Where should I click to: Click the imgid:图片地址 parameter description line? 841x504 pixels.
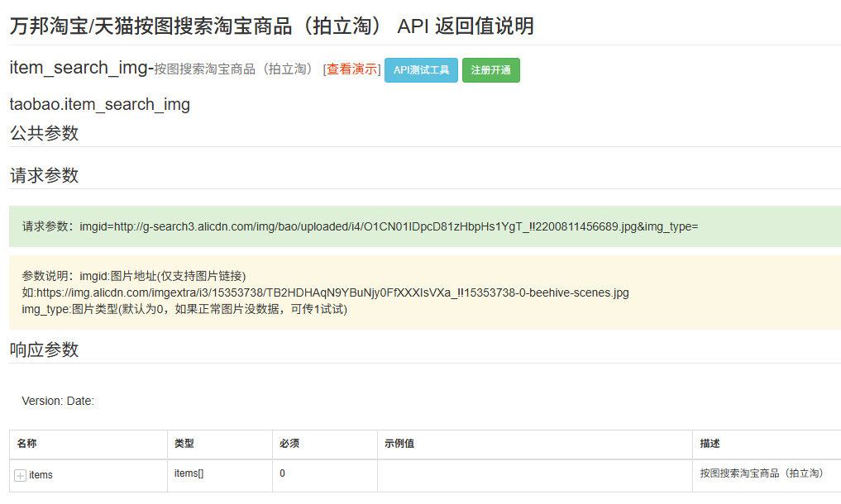click(134, 276)
